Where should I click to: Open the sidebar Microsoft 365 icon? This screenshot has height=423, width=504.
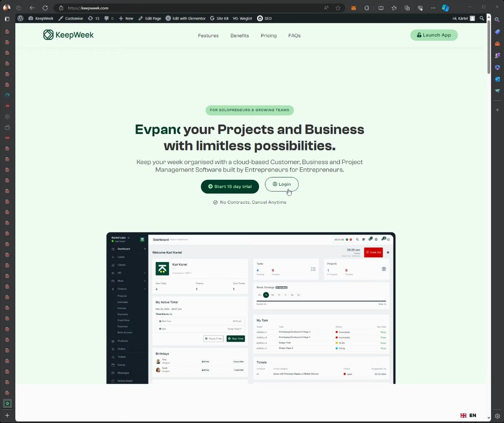(x=497, y=67)
